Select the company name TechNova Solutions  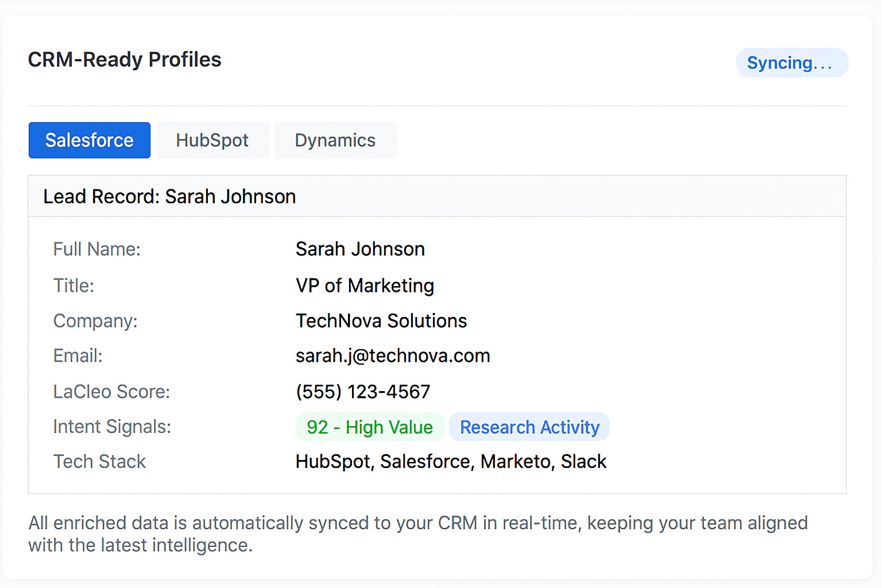coord(381,320)
